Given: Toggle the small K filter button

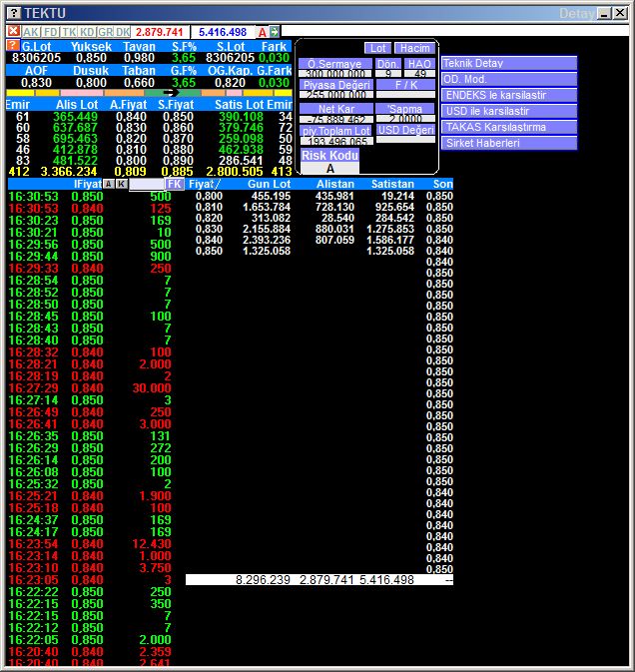Looking at the screenshot, I should point(122,184).
